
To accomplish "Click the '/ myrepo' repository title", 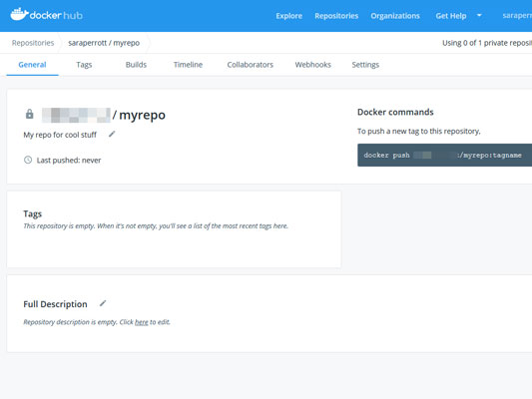I will [139, 115].
